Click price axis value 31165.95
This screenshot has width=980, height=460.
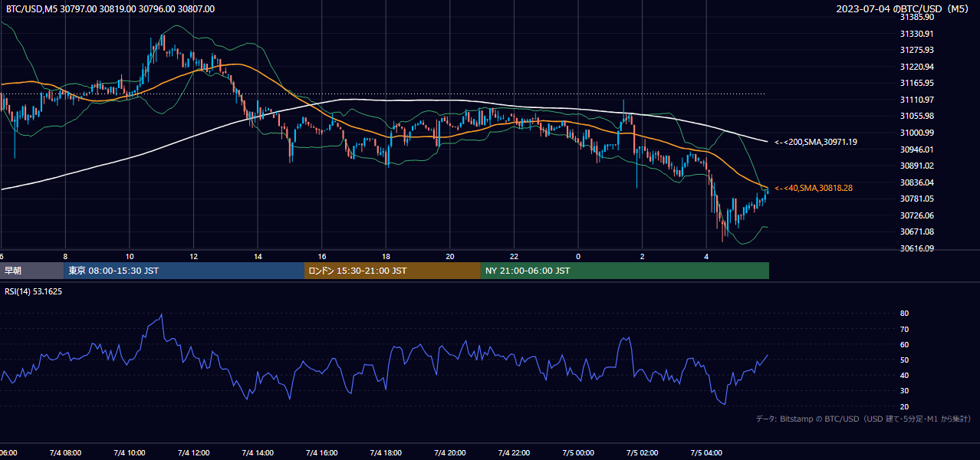(x=916, y=83)
